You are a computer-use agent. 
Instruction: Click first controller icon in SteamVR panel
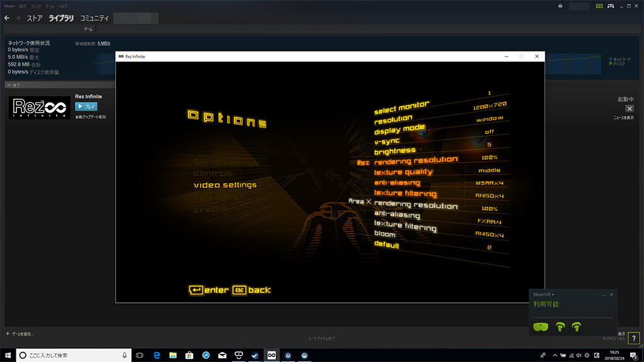[x=560, y=327]
